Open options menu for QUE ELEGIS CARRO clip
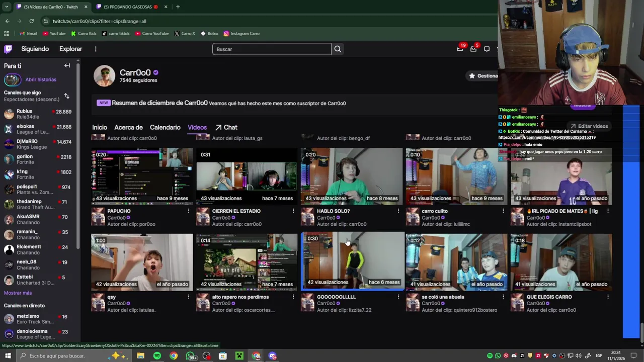Image resolution: width=644 pixels, height=362 pixels. (x=608, y=297)
